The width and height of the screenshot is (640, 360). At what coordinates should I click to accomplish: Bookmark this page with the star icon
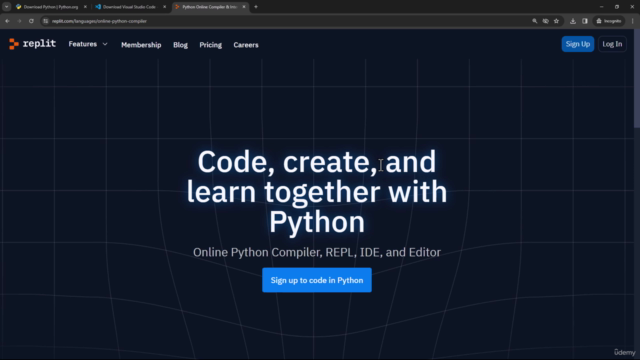556,21
